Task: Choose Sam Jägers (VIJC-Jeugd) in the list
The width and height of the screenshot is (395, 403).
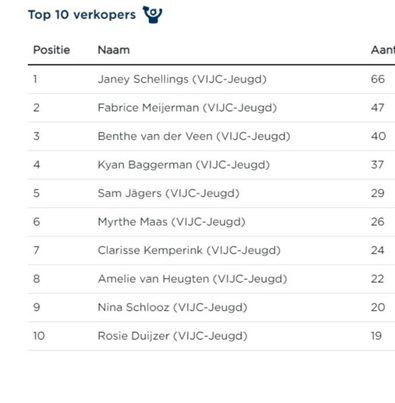Action: 168,193
